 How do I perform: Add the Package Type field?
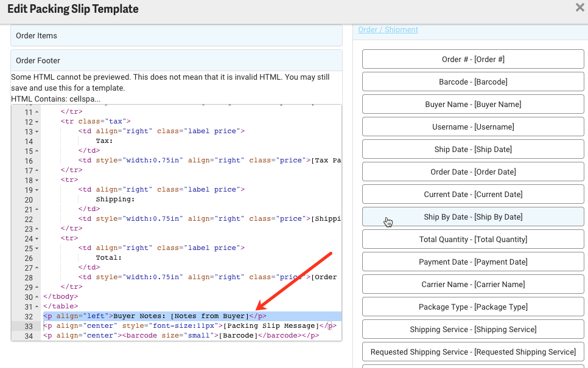click(x=473, y=307)
